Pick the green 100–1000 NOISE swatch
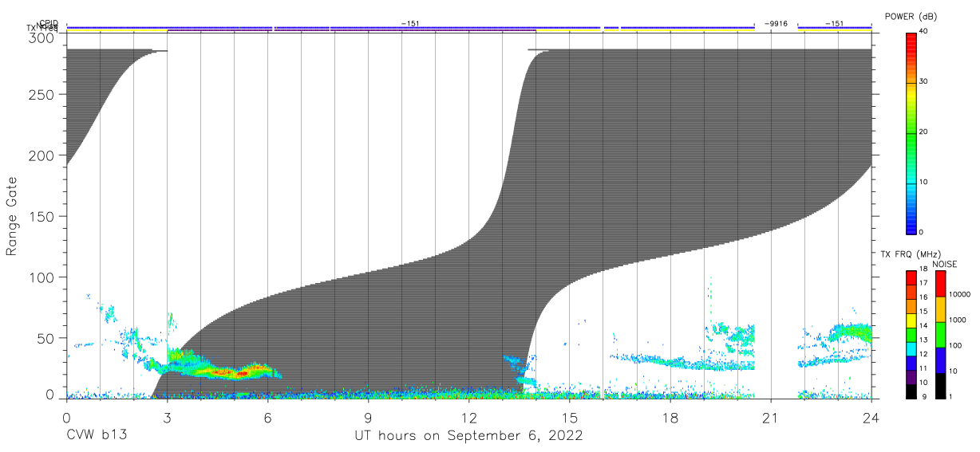980x452 pixels. pos(940,335)
